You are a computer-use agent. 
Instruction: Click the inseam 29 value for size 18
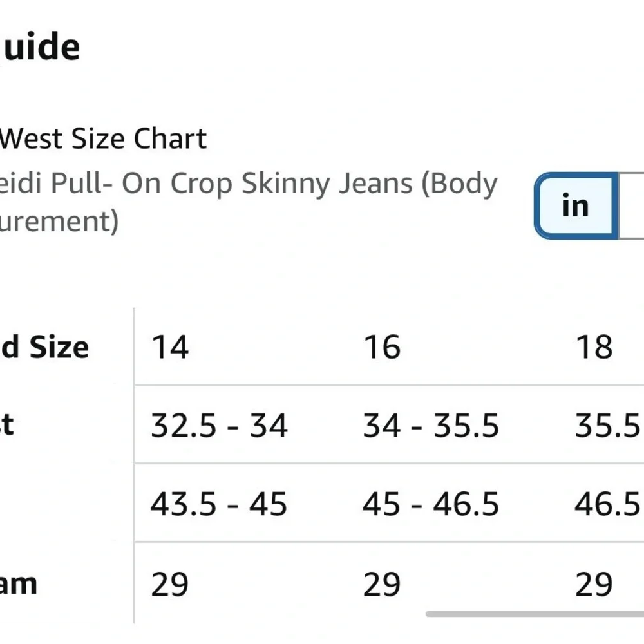pos(594,585)
